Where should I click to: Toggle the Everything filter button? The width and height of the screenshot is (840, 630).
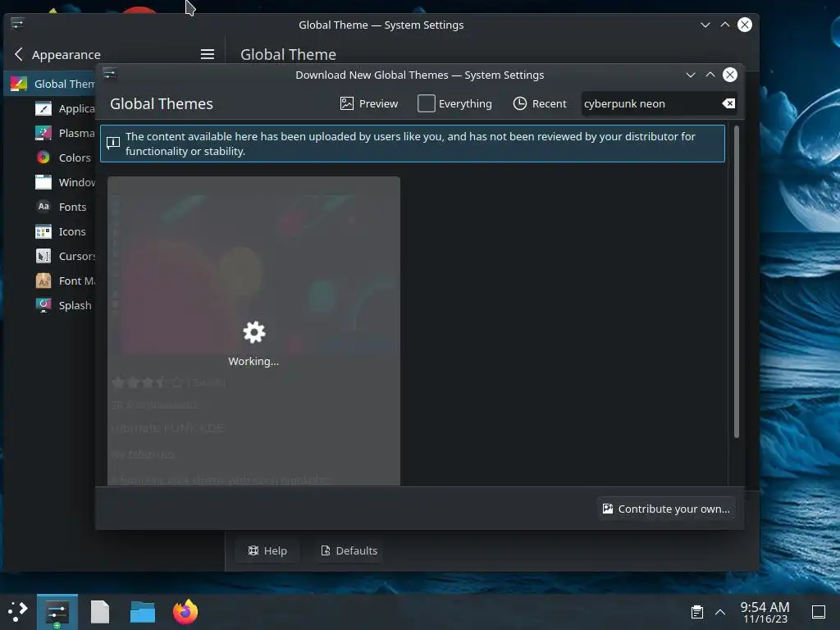pos(454,103)
